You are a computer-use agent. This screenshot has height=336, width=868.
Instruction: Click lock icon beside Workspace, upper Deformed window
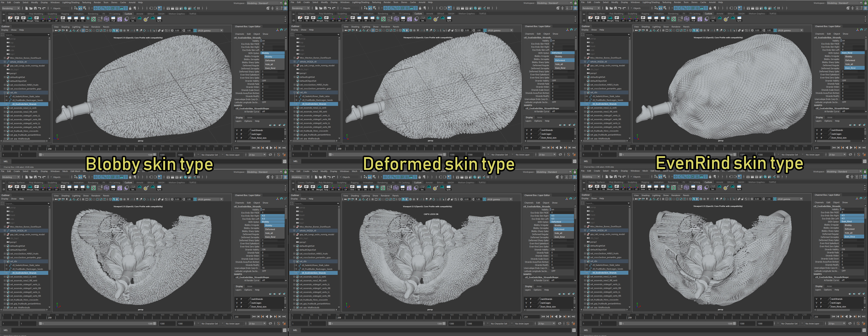coord(575,3)
